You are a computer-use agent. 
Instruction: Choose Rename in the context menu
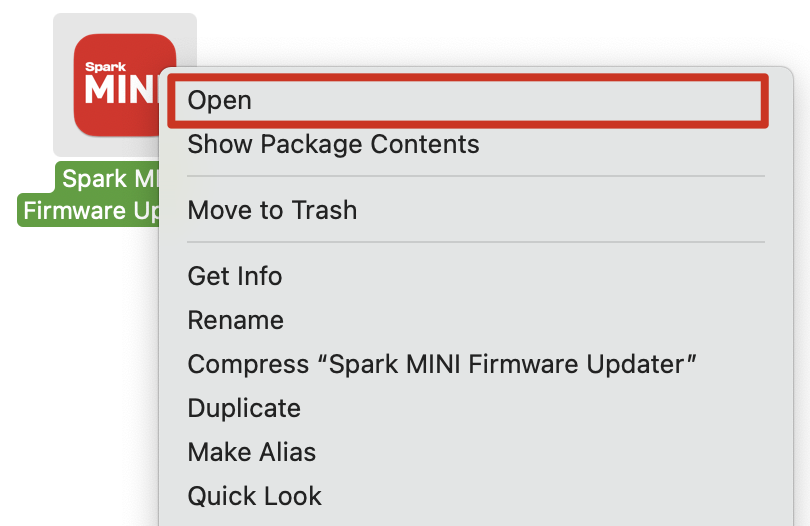point(235,320)
